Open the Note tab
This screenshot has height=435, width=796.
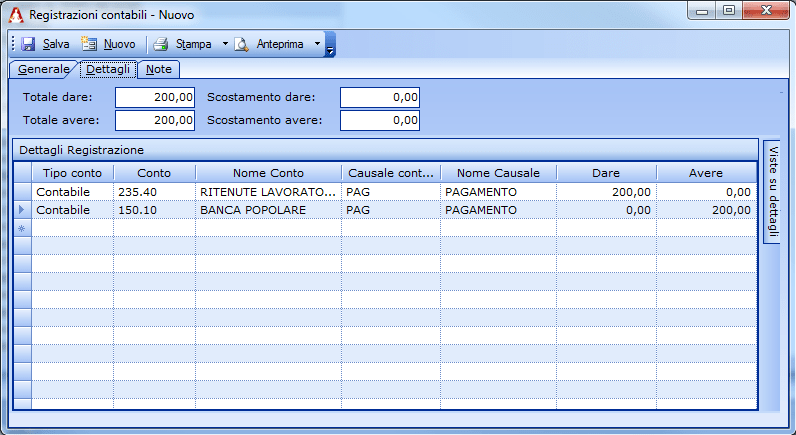[x=158, y=69]
